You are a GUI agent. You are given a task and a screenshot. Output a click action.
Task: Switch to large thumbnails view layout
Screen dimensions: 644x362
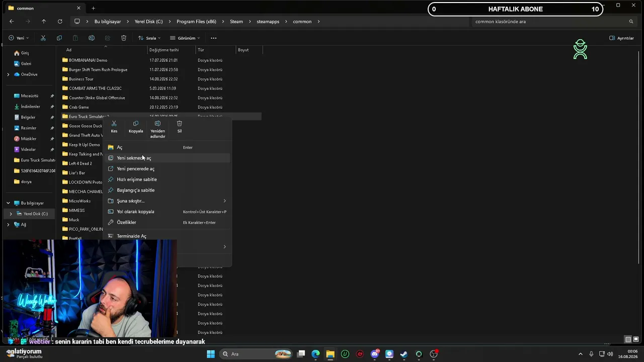click(x=636, y=339)
